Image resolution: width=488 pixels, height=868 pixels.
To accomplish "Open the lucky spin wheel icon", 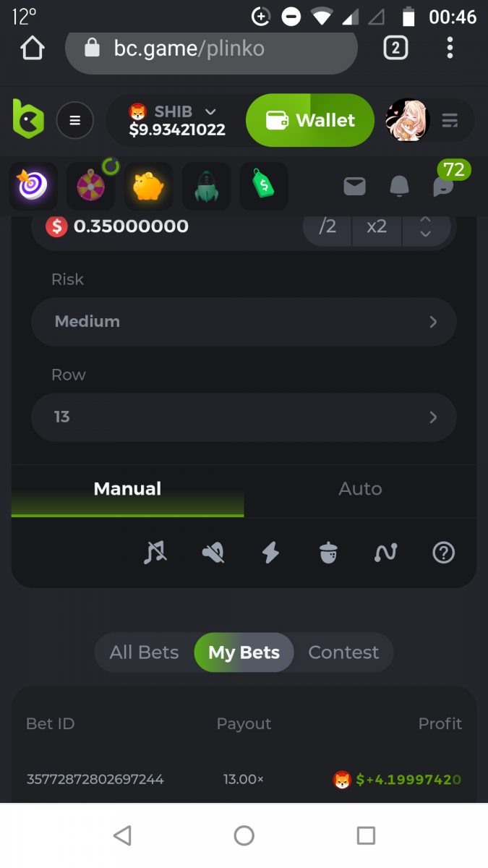I will click(x=91, y=187).
